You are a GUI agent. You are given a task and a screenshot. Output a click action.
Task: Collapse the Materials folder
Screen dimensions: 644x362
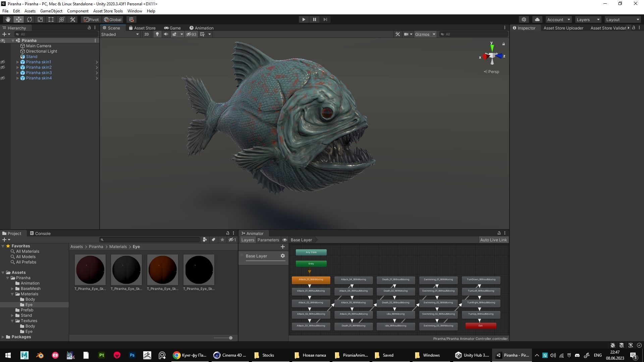12,294
